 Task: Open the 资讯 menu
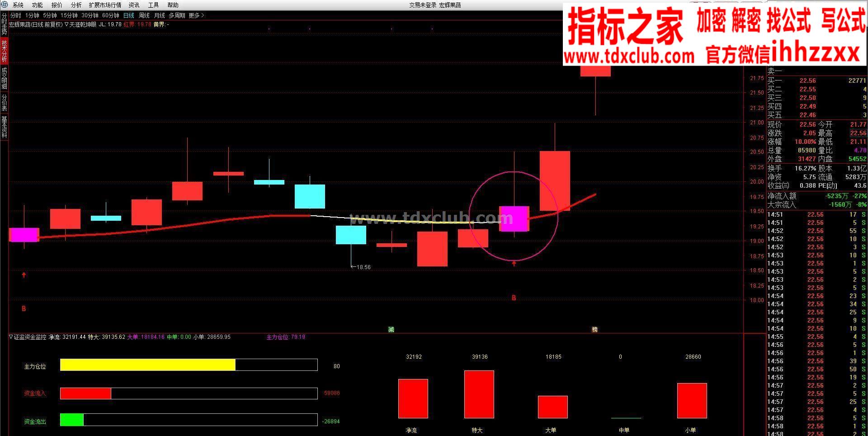tap(134, 5)
